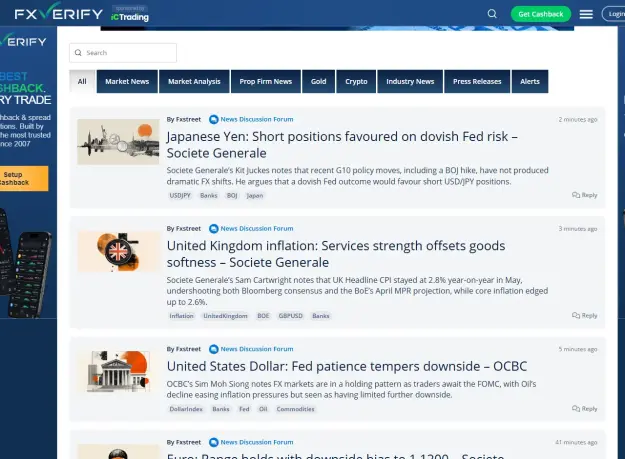Click Setup Cashback in sidebar ad
This screenshot has height=459, width=625.
tap(23, 178)
